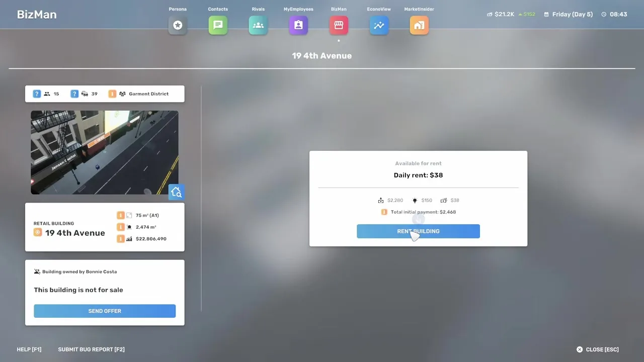Open the MyEmployees app icon

[298, 25]
